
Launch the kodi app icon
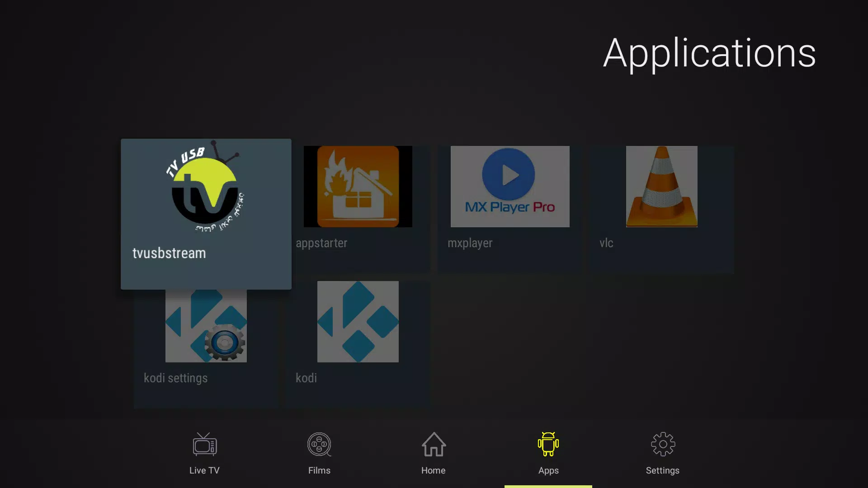click(x=358, y=322)
